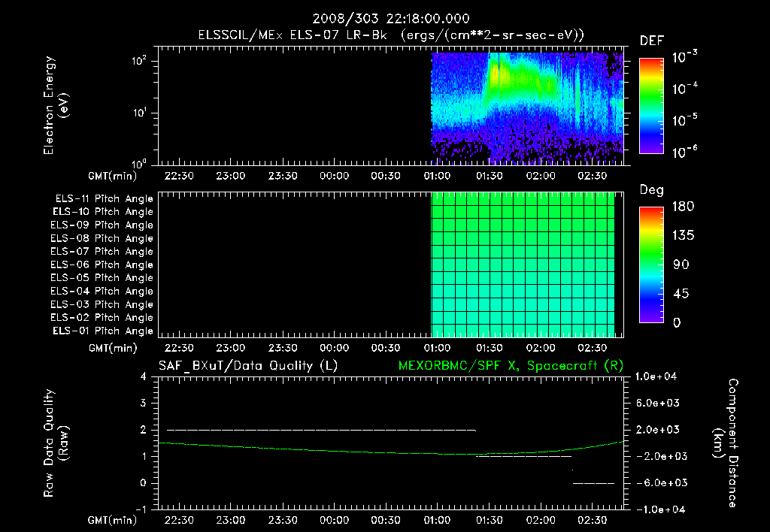
Task: Click the Deg pitch angle color bar
Action: (651, 265)
